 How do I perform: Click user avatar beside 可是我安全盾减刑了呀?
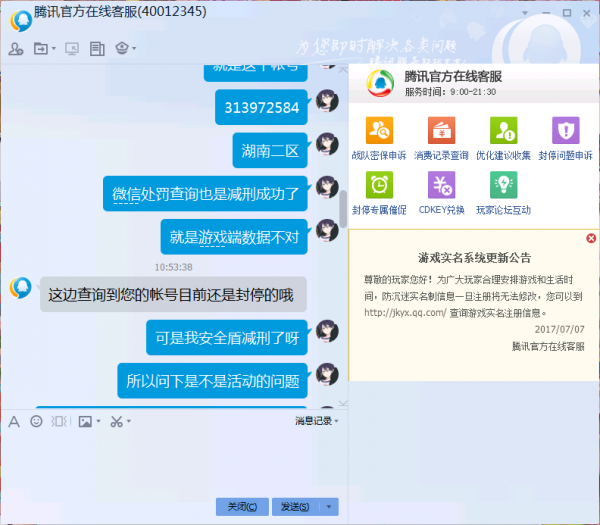coord(327,331)
